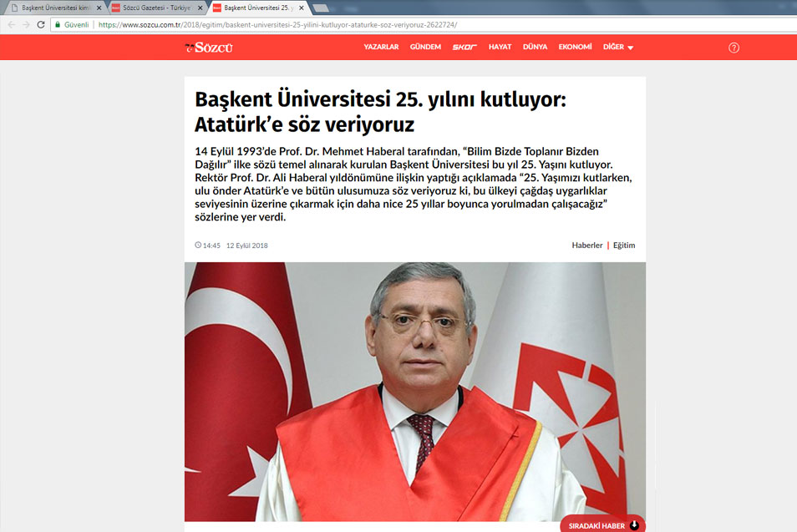Close the Sözcü Gazetesi tab
Image resolution: width=797 pixels, height=532 pixels.
point(200,8)
